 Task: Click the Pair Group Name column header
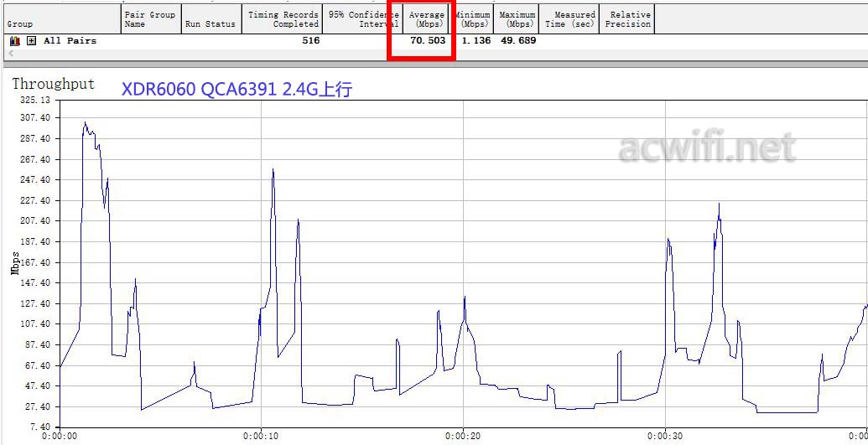(151, 19)
